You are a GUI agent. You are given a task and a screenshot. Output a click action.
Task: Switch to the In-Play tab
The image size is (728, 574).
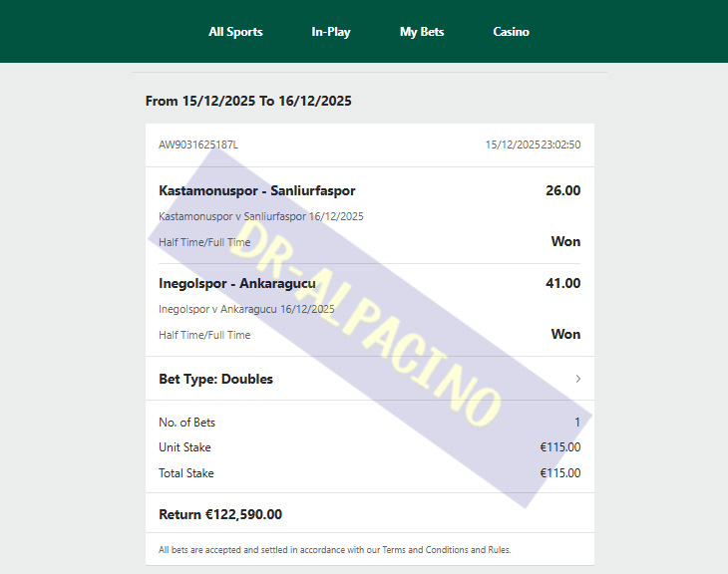point(330,32)
